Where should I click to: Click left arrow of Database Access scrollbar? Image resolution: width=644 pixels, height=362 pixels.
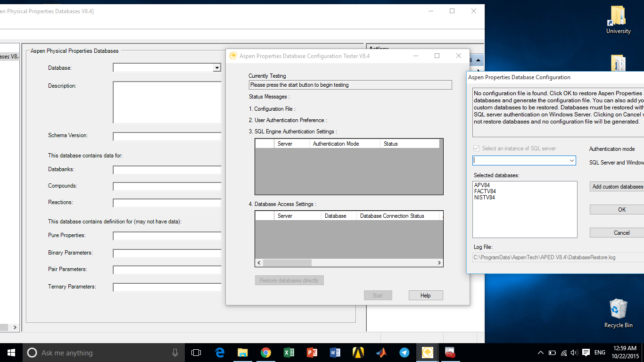click(259, 263)
